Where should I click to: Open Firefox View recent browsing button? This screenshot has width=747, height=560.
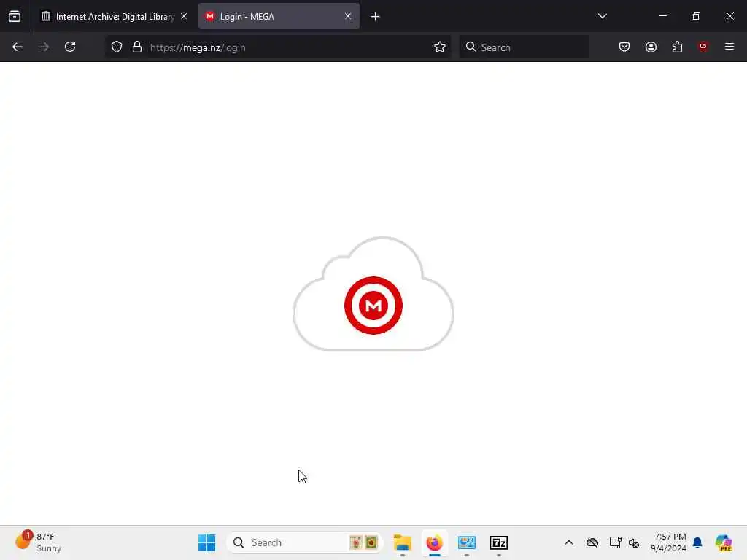coord(15,16)
